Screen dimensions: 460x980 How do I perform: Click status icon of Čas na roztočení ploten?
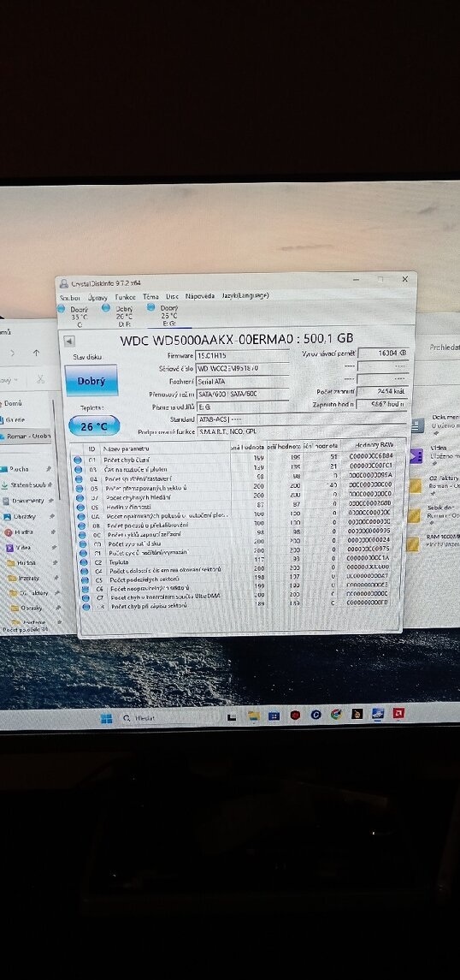78,469
